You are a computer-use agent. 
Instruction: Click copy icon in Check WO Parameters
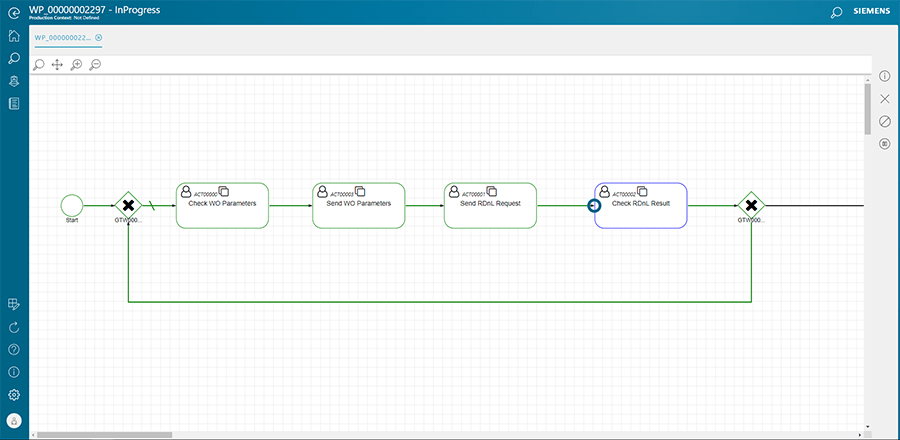pyautogui.click(x=223, y=191)
